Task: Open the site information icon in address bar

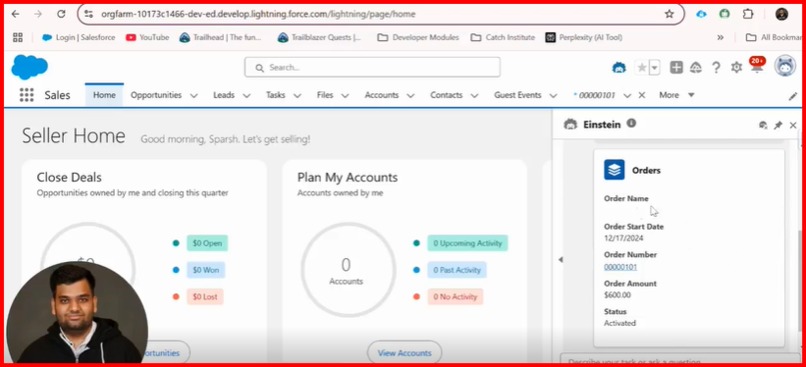Action: pos(89,14)
